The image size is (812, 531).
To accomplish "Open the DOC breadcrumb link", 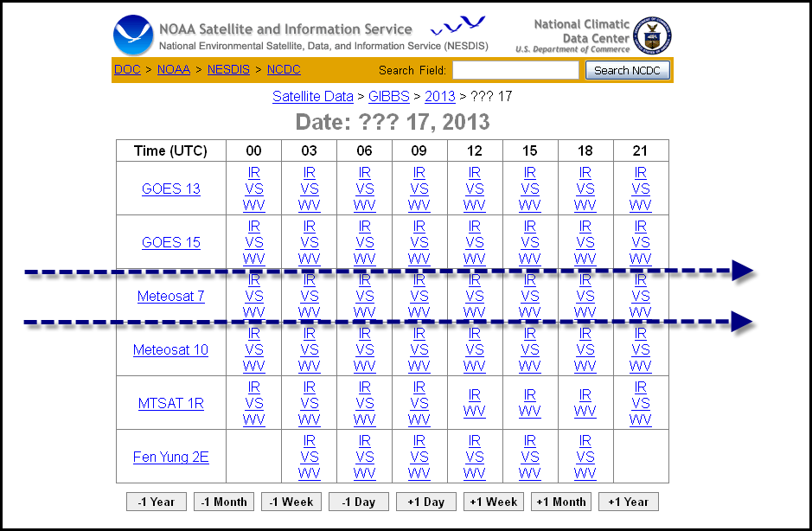I will 127,69.
